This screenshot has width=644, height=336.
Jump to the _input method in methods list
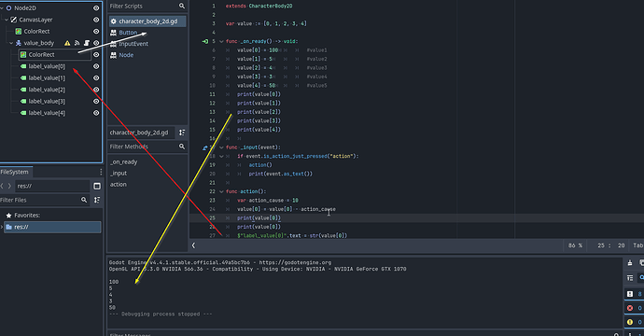pyautogui.click(x=119, y=174)
